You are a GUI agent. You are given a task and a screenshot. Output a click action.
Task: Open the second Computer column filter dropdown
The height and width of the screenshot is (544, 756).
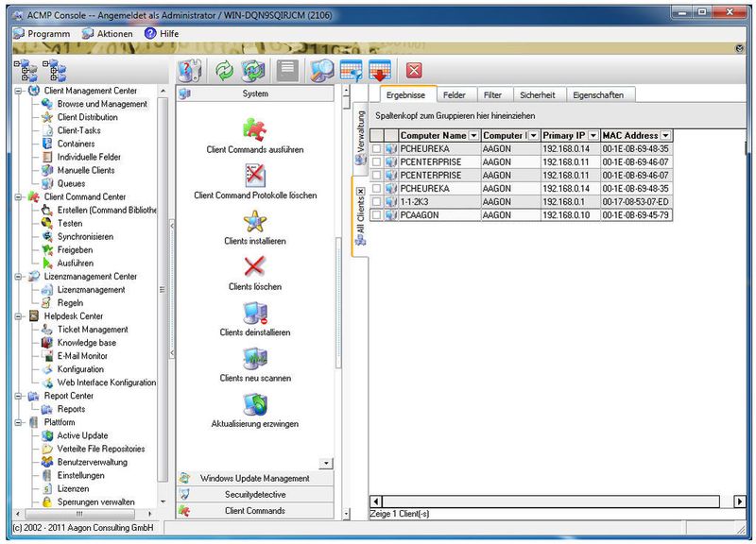click(x=534, y=135)
